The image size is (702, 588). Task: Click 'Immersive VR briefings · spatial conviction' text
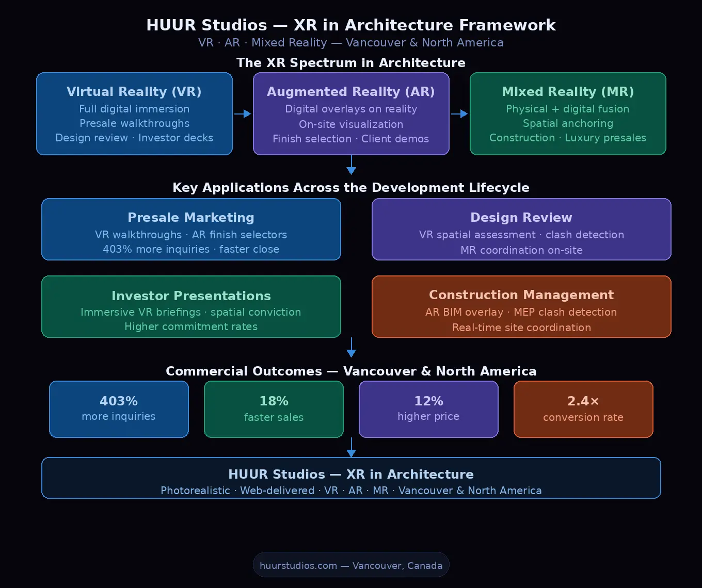tap(191, 312)
